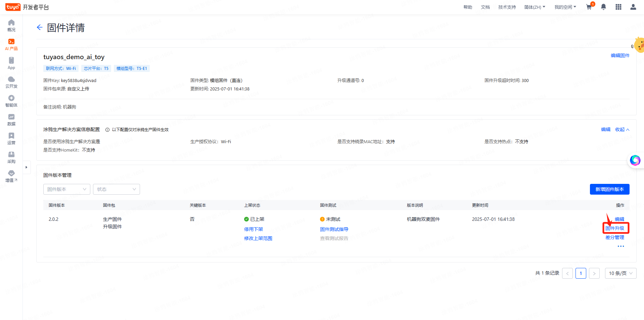Image resolution: width=644 pixels, height=320 pixels.
Task: Click the 模组型号: T5-E1 tag
Action: [x=132, y=69]
